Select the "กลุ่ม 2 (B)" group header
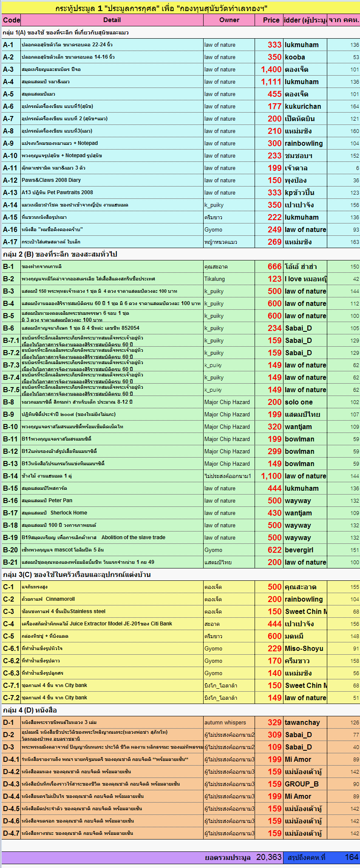This screenshot has height=868, width=360. (60, 254)
